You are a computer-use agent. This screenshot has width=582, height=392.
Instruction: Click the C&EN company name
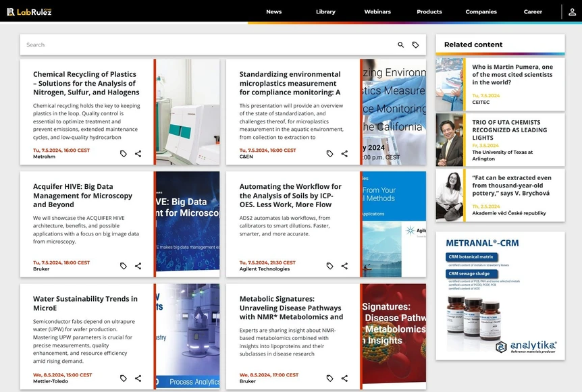click(x=246, y=157)
